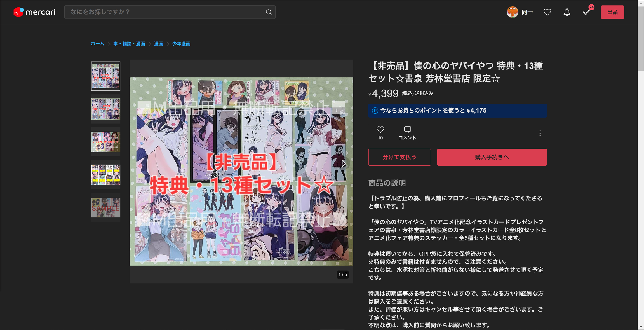This screenshot has height=330, width=644.
Task: Open the to-do checkmark icon
Action: click(x=586, y=12)
